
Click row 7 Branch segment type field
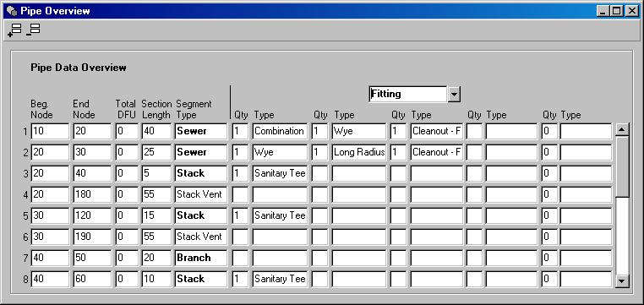point(201,258)
